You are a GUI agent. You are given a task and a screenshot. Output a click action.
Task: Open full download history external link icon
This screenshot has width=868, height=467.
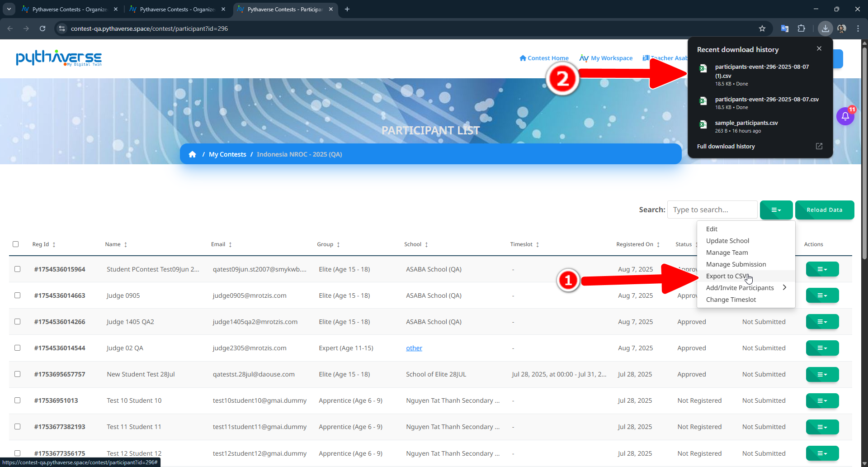coord(819,146)
